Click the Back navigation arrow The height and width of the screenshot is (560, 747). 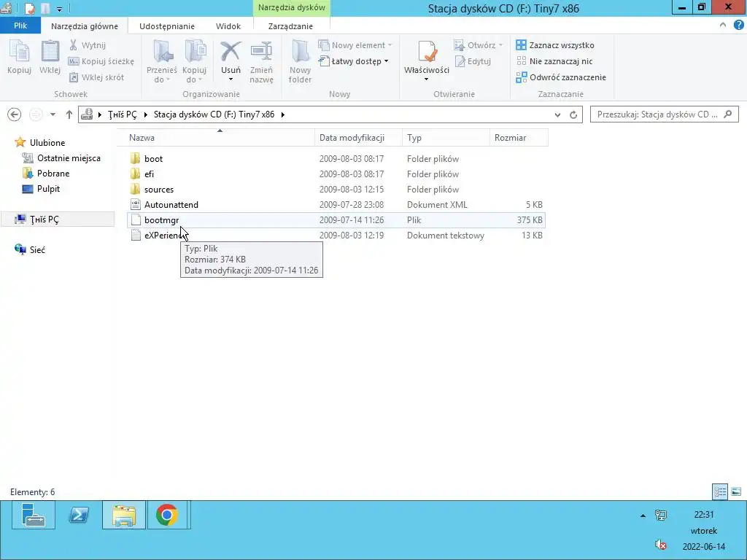(x=15, y=114)
